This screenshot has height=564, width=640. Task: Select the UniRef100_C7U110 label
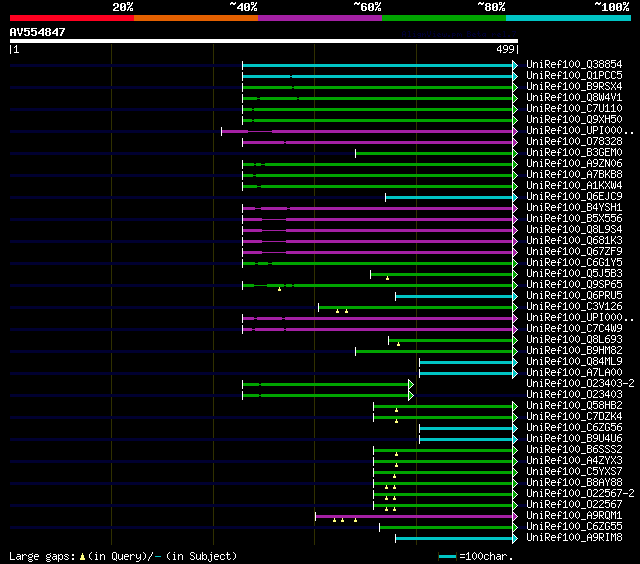[x=574, y=109]
